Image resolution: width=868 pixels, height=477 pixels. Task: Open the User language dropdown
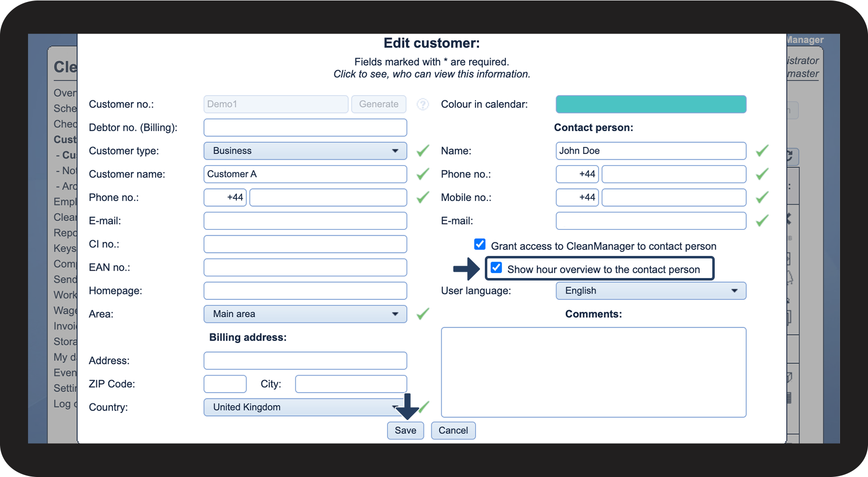[651, 291]
